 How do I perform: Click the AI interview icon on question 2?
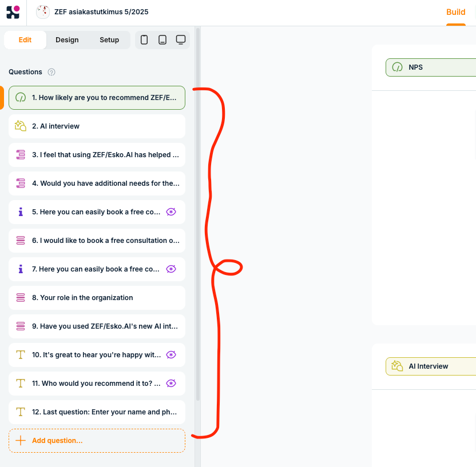(21, 126)
